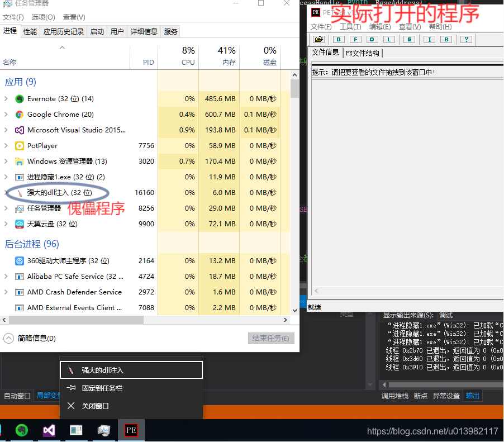Expand the 天翼云盘 (32 位) row

(6, 224)
